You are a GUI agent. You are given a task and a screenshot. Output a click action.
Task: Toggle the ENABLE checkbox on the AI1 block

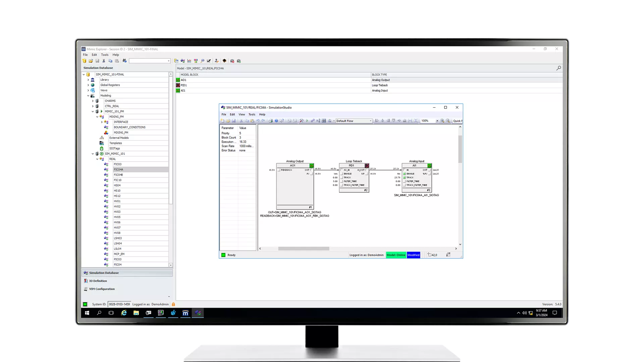click(x=404, y=174)
